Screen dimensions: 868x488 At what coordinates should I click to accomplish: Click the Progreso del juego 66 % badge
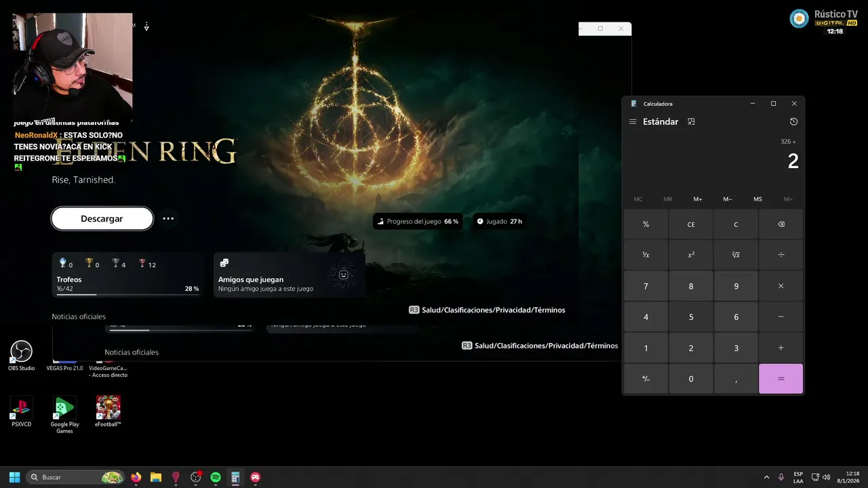point(418,222)
